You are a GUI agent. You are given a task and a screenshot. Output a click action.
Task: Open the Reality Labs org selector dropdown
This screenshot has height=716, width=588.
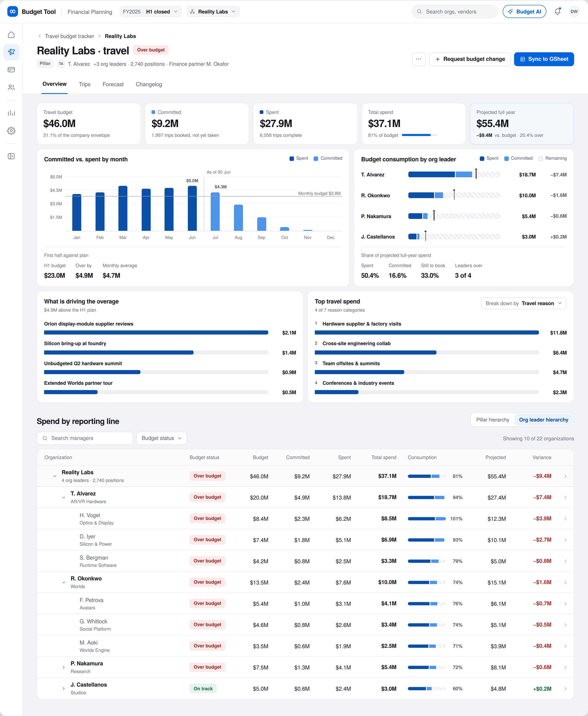click(x=213, y=11)
